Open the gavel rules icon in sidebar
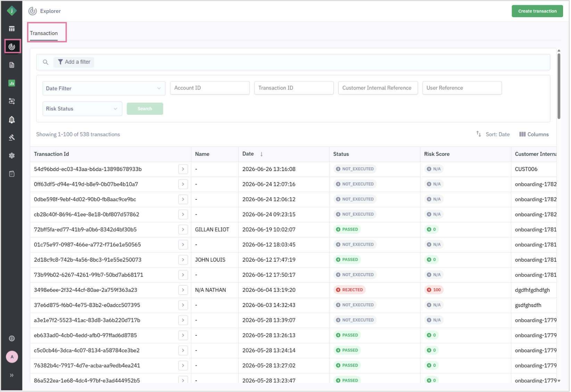The width and height of the screenshot is (571, 392). point(12,138)
